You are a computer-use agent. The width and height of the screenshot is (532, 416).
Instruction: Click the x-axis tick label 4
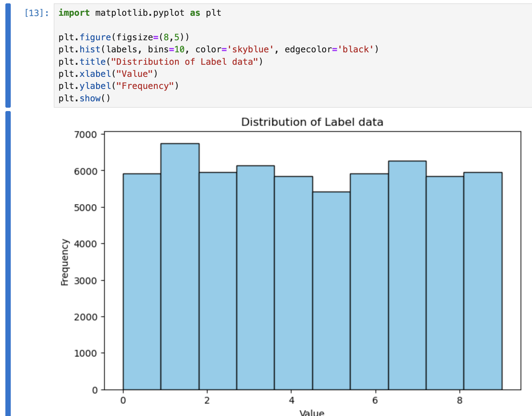coord(291,400)
